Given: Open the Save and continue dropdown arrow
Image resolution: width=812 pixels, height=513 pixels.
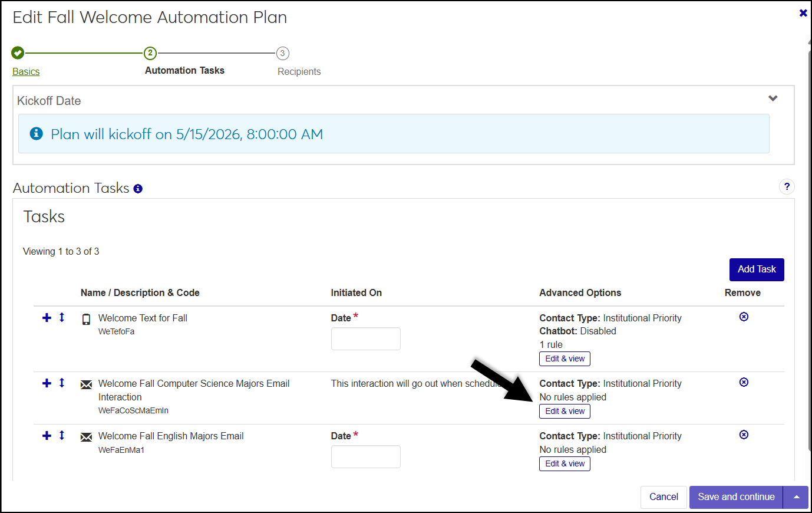Looking at the screenshot, I should [x=796, y=497].
